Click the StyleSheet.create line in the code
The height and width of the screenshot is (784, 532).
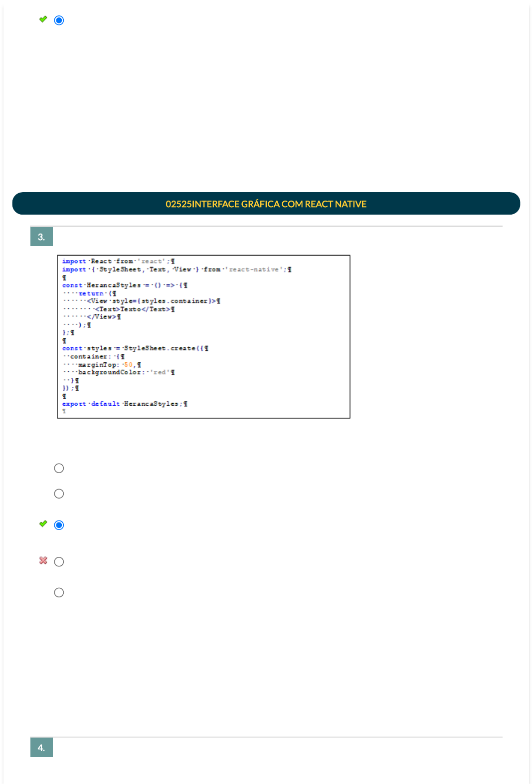pos(135,348)
